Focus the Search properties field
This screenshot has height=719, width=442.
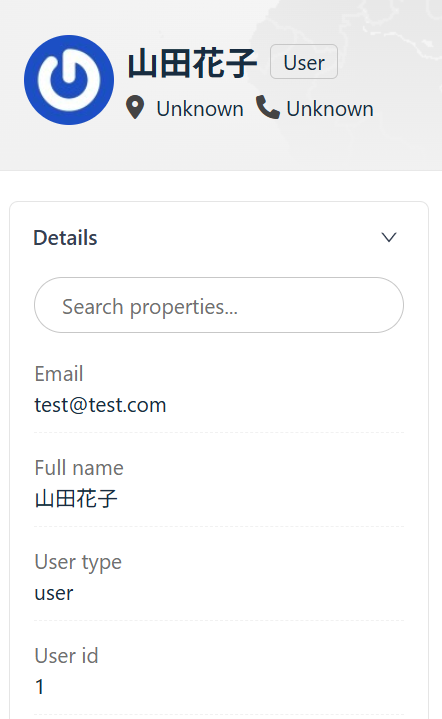click(x=219, y=305)
